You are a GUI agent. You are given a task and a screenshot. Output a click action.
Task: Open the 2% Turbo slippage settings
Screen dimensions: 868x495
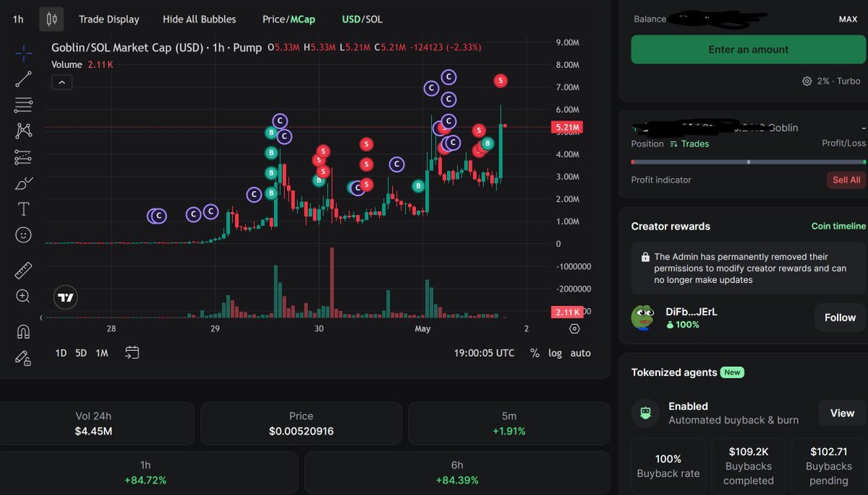point(831,81)
